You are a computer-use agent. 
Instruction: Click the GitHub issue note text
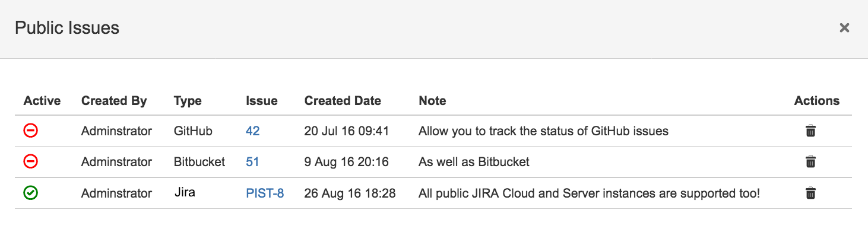(543, 131)
